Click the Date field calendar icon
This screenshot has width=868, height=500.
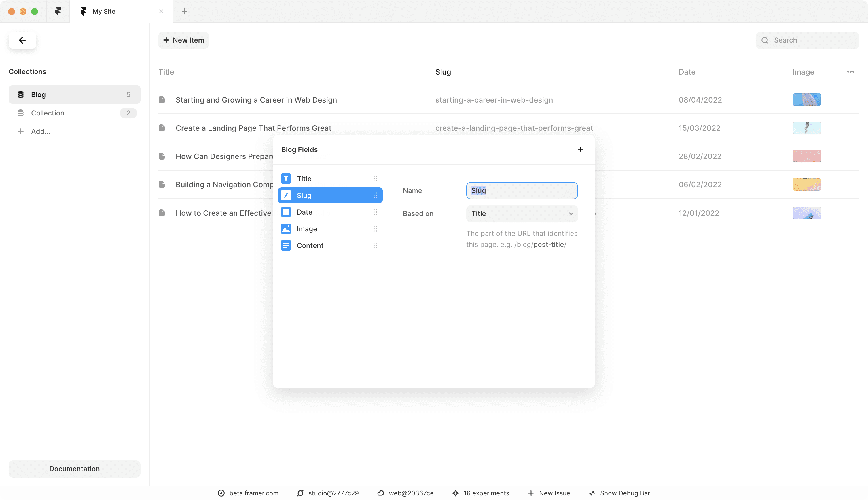coord(286,212)
